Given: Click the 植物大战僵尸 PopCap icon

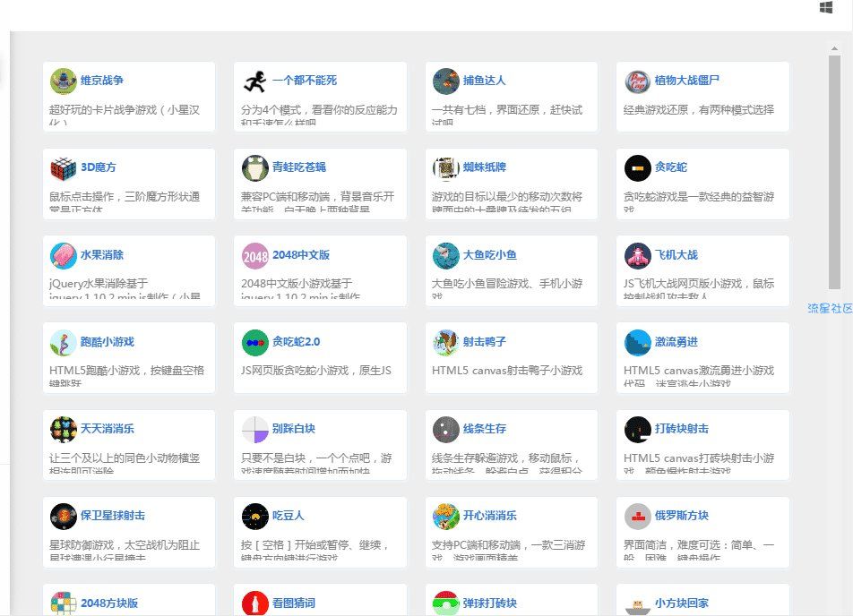Looking at the screenshot, I should pyautogui.click(x=638, y=81).
